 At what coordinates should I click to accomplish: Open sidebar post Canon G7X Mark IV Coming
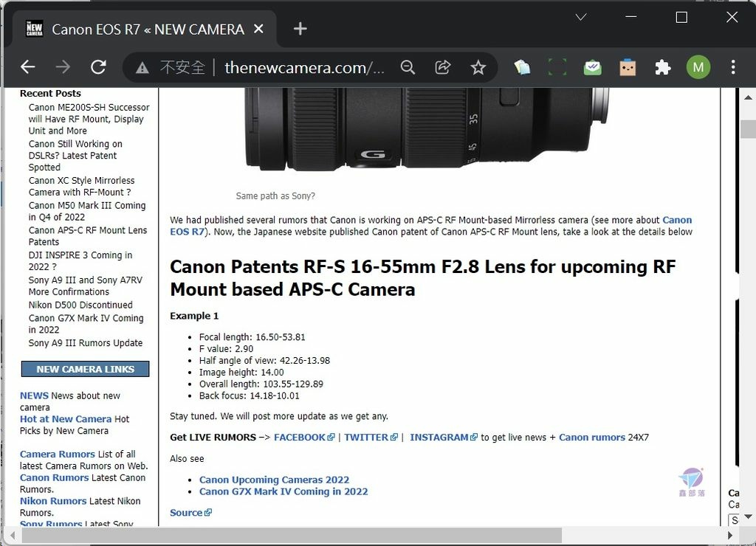click(86, 324)
